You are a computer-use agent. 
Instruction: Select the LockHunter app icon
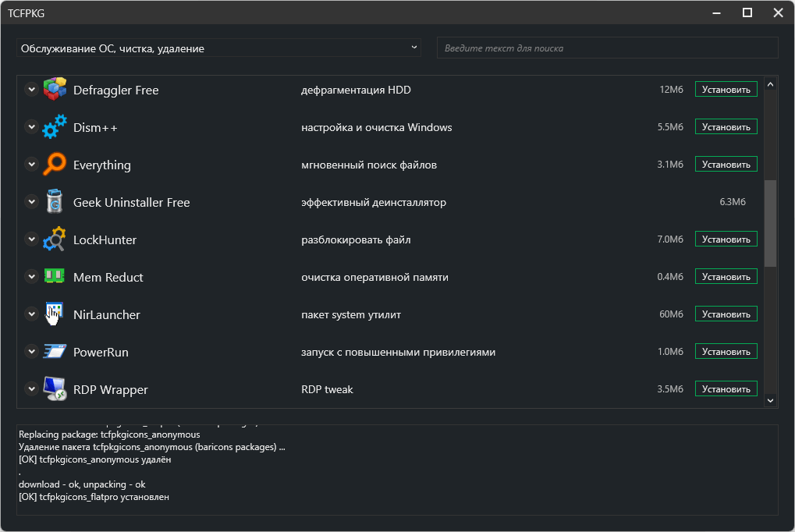(55, 239)
